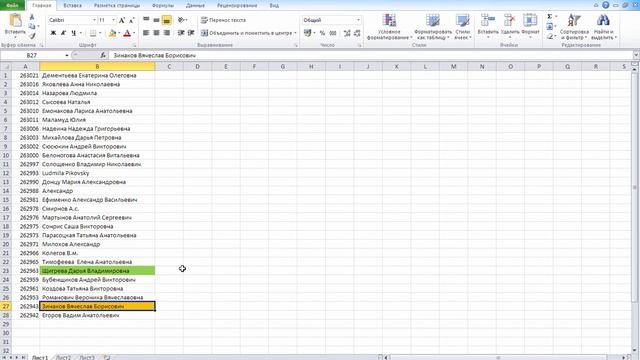640x360 pixels.
Task: Switch to the Вид tab
Action: point(274,5)
